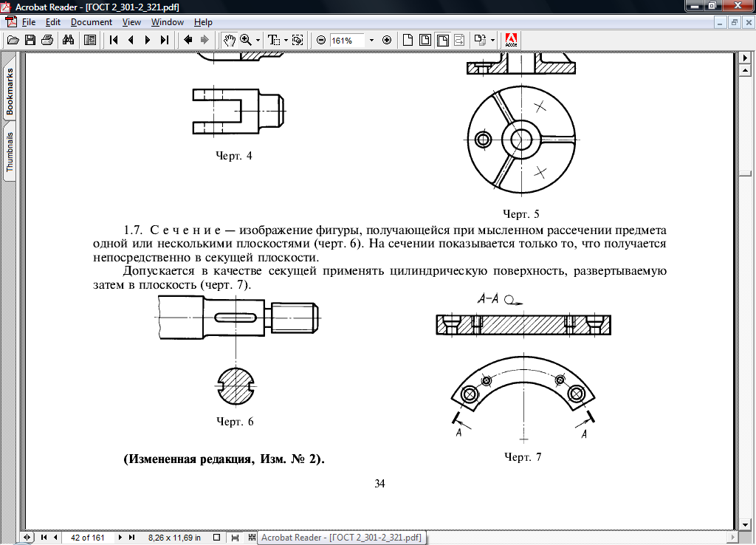Restore the document window in menu bar

click(735, 22)
